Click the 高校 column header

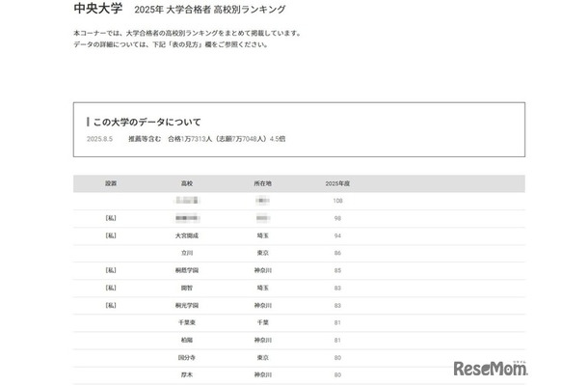coord(187,183)
